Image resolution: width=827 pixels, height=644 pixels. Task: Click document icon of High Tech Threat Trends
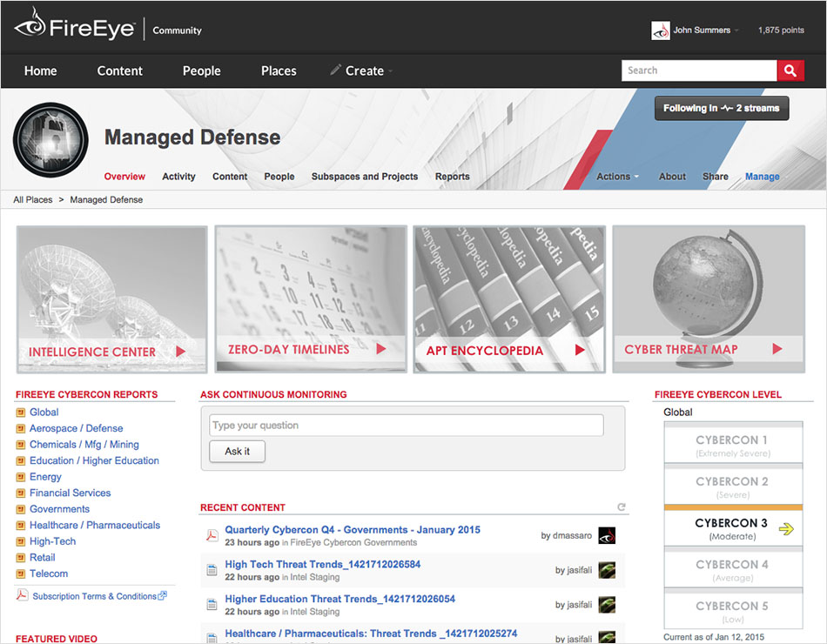click(x=212, y=570)
